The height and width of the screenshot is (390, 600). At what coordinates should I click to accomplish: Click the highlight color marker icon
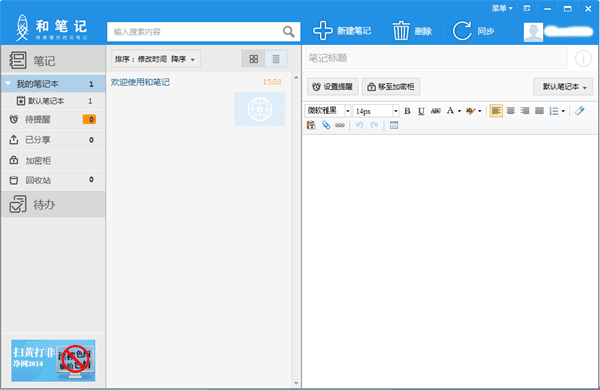(470, 111)
